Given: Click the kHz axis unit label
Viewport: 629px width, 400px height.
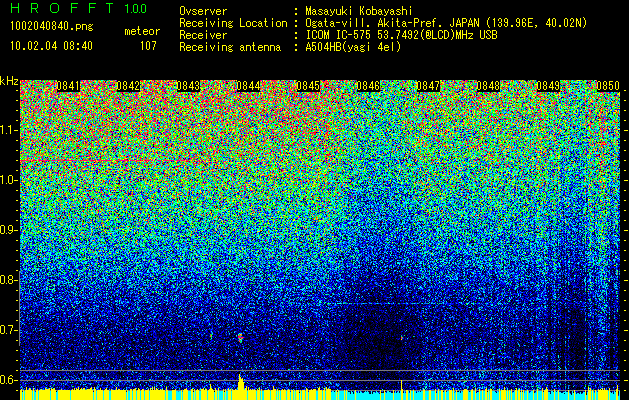Looking at the screenshot, I should [x=9, y=81].
